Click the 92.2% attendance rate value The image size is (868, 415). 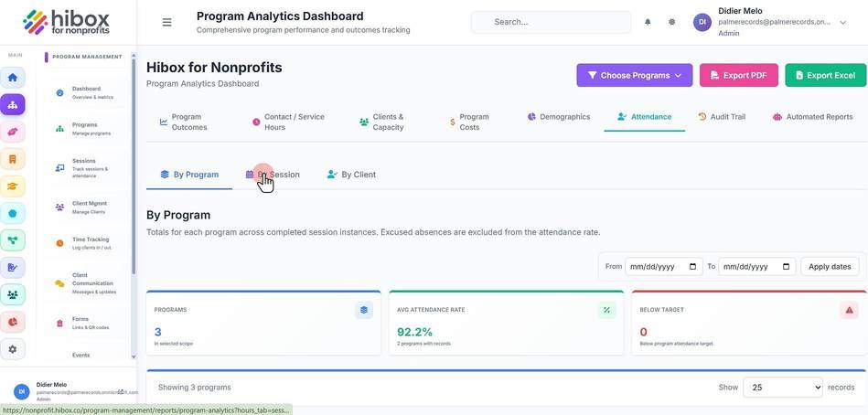tap(414, 332)
